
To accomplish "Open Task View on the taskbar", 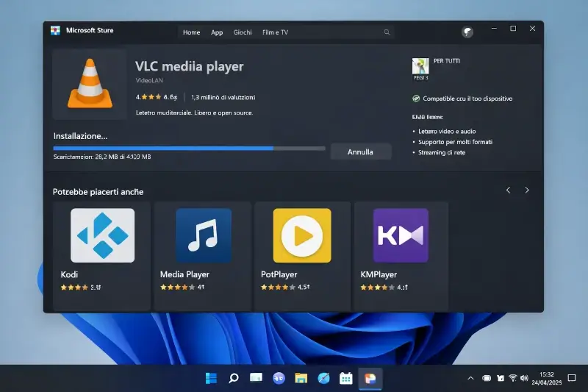I will click(x=256, y=378).
